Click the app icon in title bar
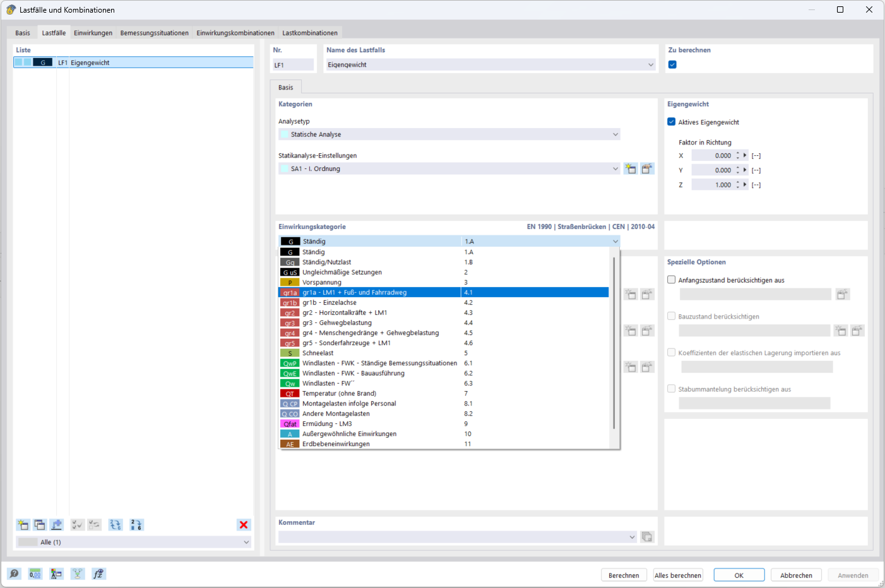 [x=11, y=9]
